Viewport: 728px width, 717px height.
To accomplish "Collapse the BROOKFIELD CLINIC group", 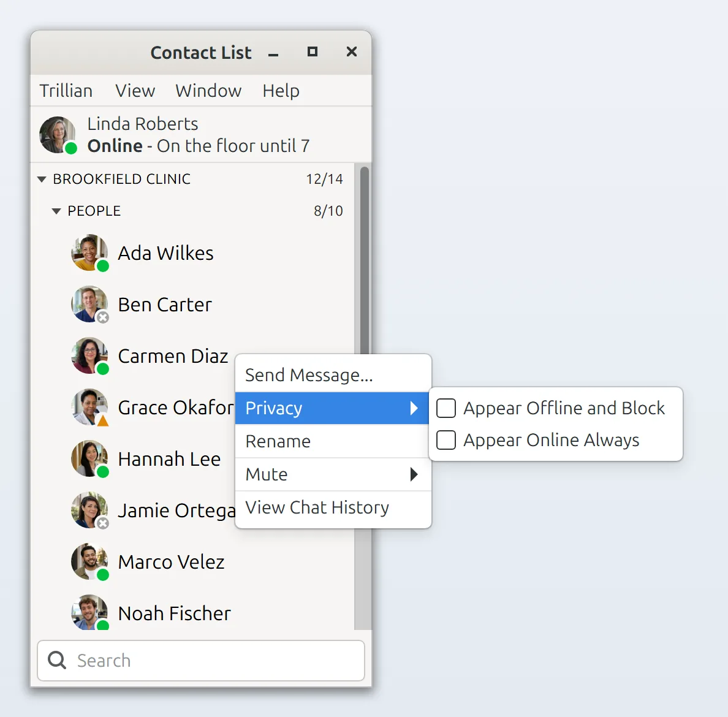I will 42,179.
